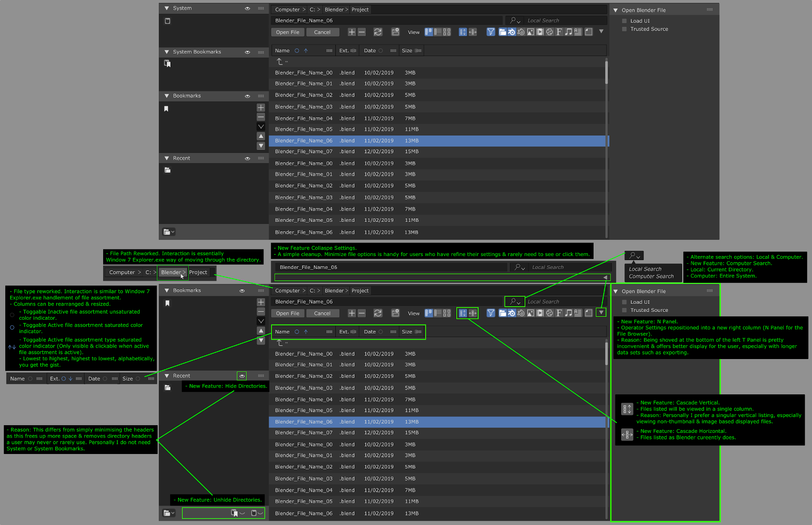Choose Computer Search in search options popup
The width and height of the screenshot is (812, 525).
tap(651, 276)
